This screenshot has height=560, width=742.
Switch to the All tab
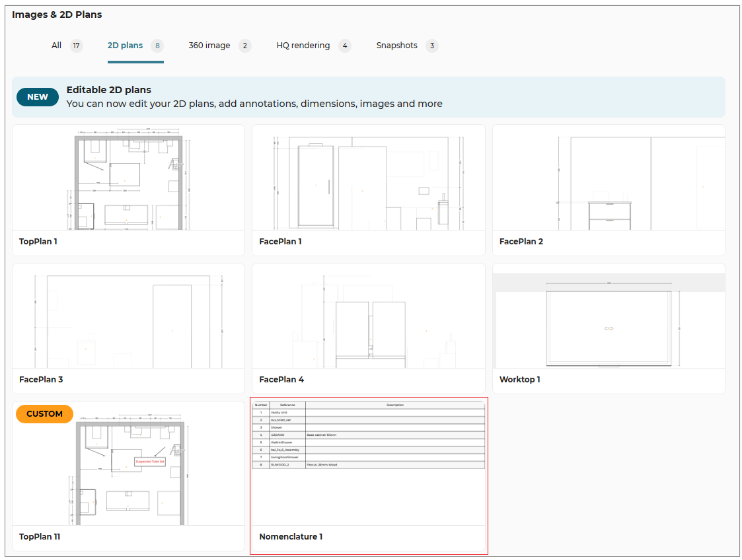point(57,46)
